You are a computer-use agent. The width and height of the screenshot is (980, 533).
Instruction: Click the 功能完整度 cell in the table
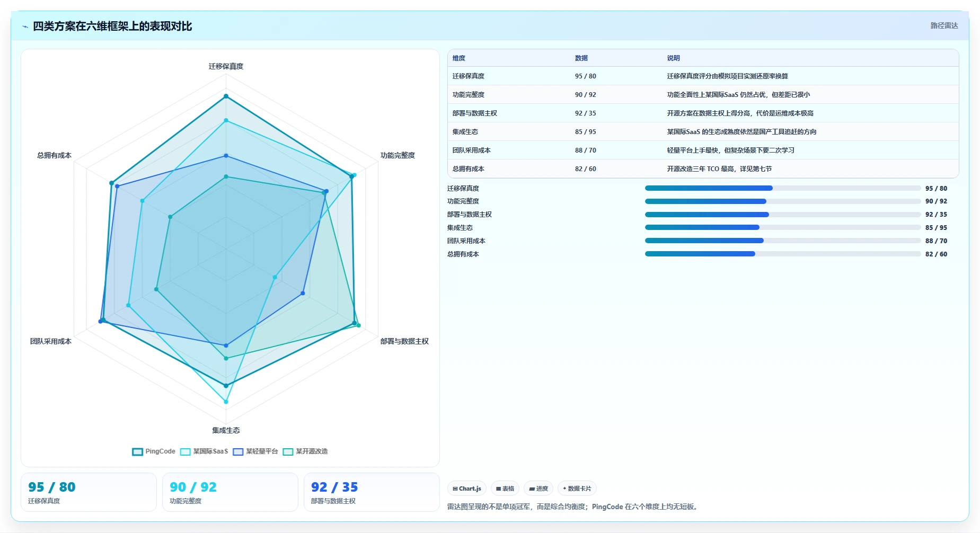coord(469,95)
